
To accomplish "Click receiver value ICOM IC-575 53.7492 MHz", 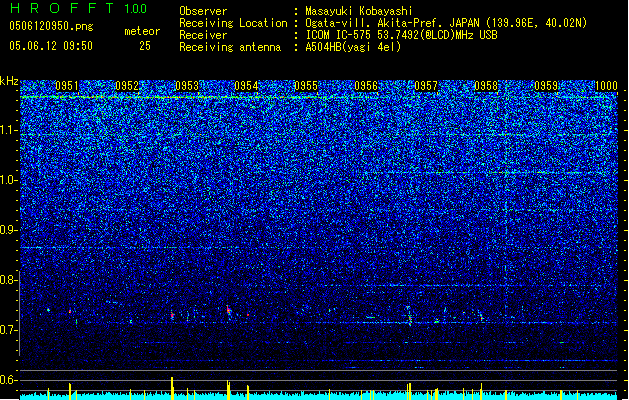I will click(x=401, y=35).
